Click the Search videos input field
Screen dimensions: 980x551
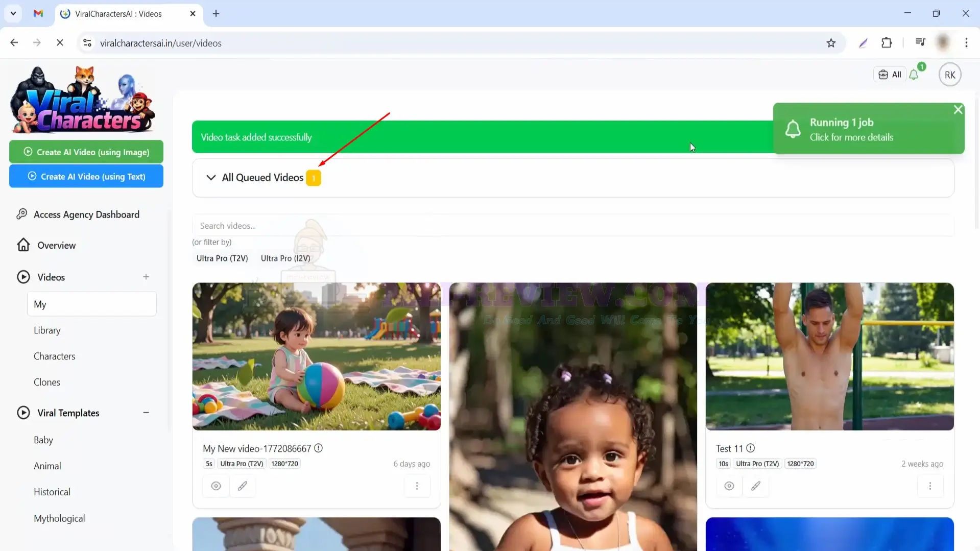pyautogui.click(x=572, y=226)
